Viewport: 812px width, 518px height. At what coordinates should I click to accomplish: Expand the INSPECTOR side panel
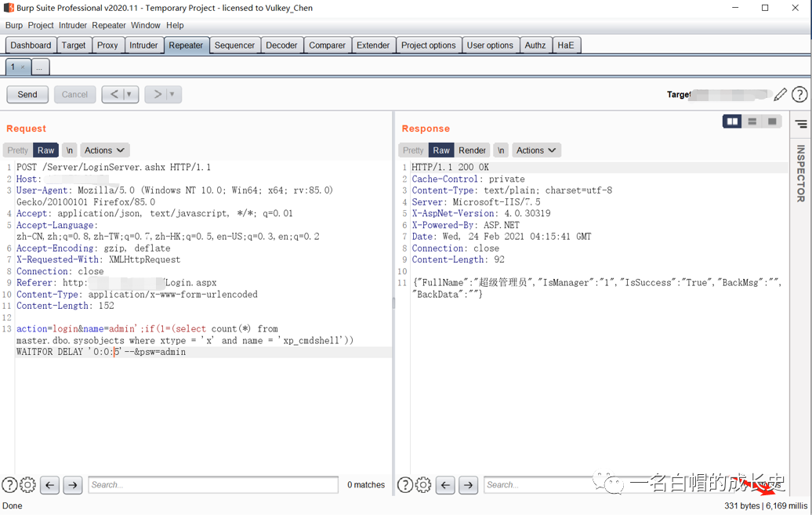click(x=800, y=173)
